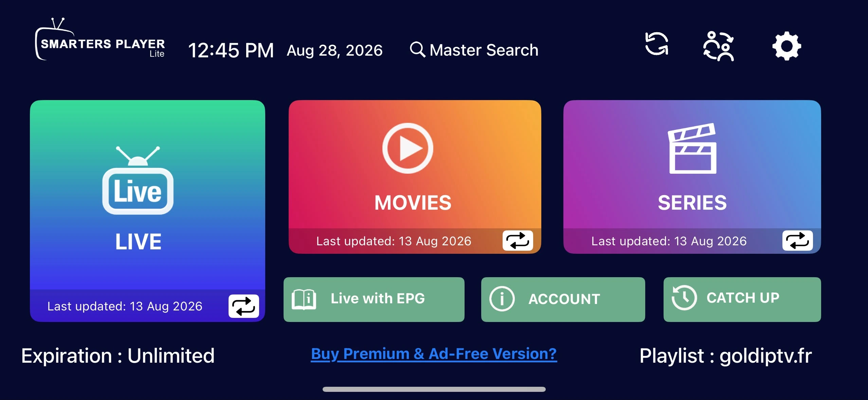The height and width of the screenshot is (400, 868).
Task: Open settings gear icon
Action: [786, 46]
